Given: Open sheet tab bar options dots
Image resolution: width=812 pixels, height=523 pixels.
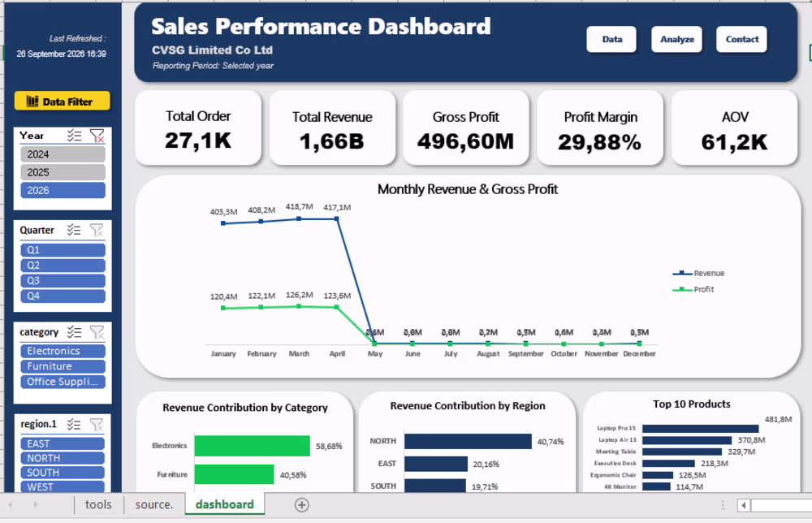Looking at the screenshot, I should pyautogui.click(x=723, y=505).
